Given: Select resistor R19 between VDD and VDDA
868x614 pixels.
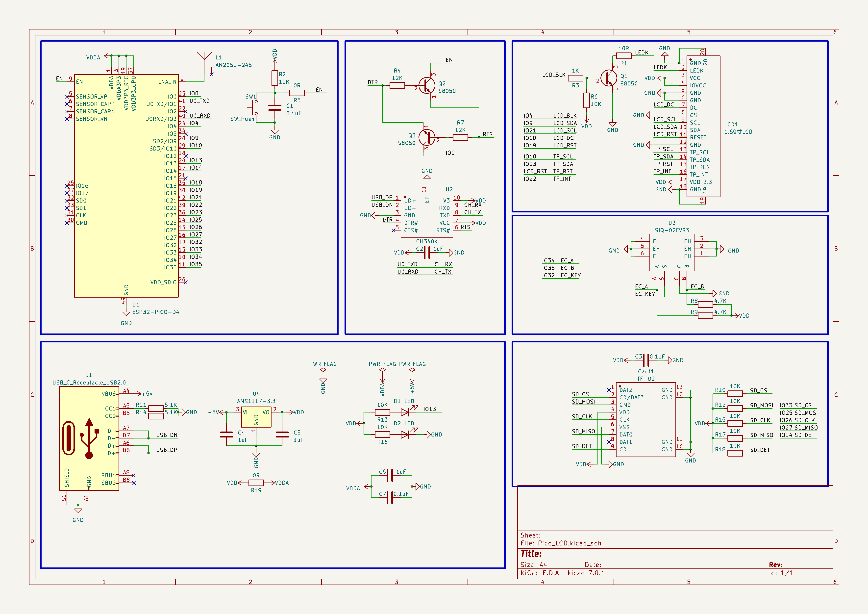Looking at the screenshot, I should point(256,483).
